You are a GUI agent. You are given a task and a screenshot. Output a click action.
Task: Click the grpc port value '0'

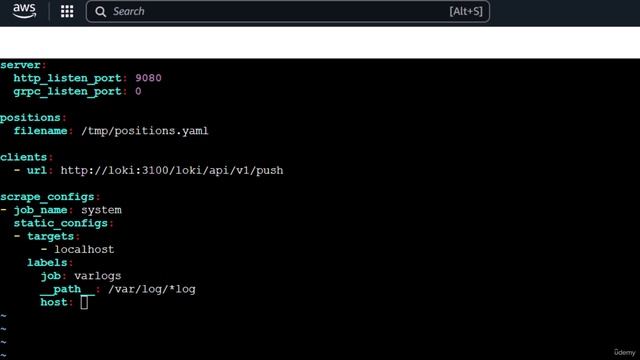(138, 91)
